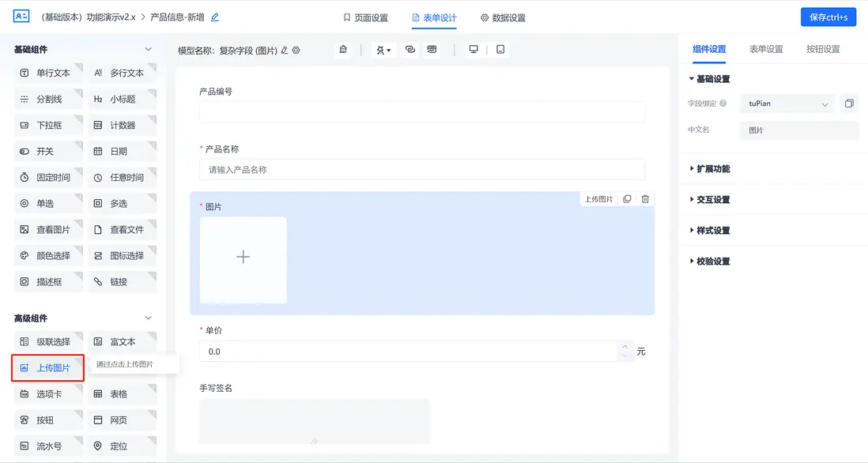868x463 pixels.
Task: Select the 多选 checkbox component
Action: pyautogui.click(x=122, y=203)
